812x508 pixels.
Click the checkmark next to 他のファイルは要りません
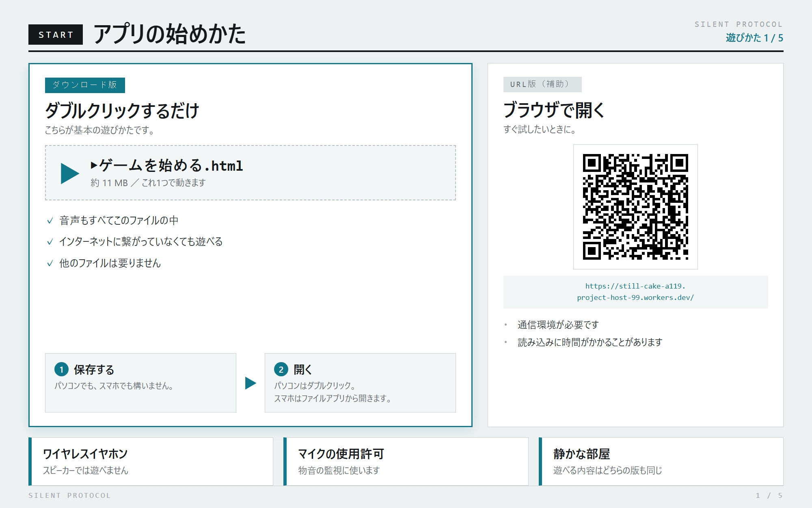click(x=50, y=263)
